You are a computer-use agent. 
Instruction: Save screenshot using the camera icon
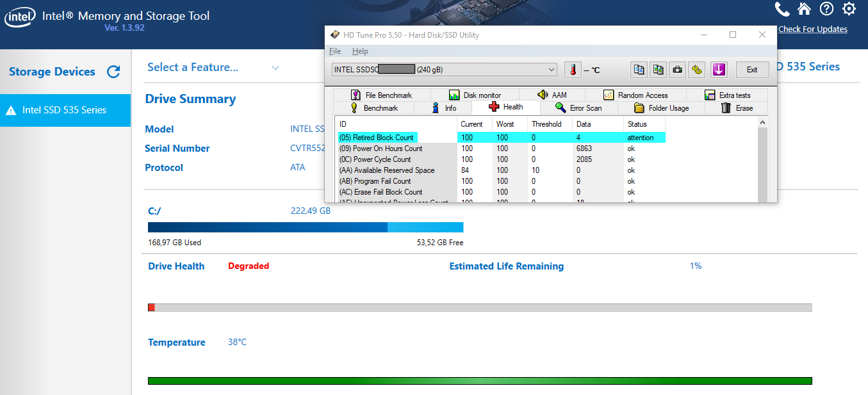click(677, 70)
